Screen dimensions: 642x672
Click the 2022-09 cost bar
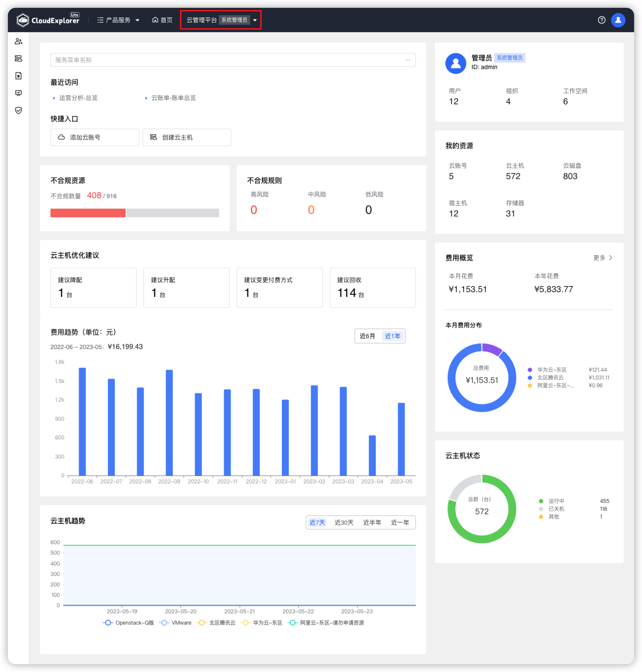[x=169, y=422]
